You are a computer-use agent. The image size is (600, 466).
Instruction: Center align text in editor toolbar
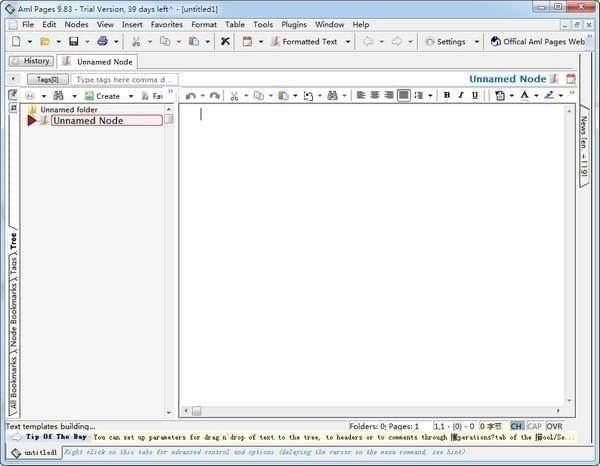coord(374,96)
